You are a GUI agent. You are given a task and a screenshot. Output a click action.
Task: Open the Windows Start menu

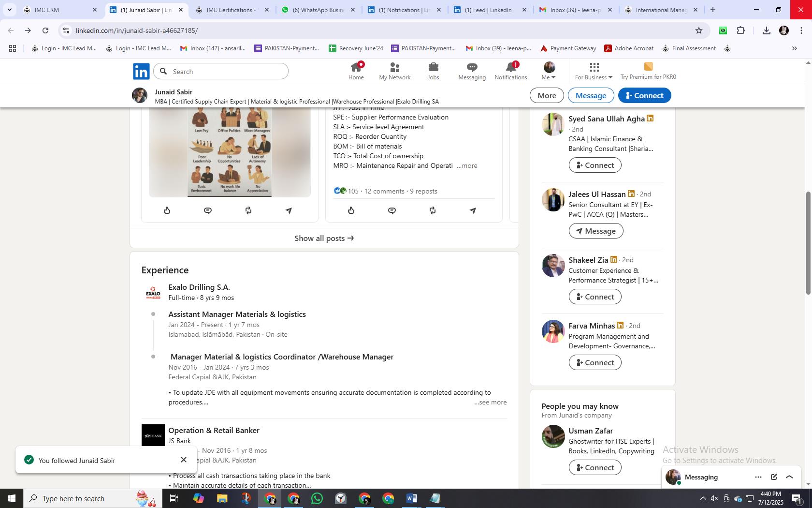point(12,498)
